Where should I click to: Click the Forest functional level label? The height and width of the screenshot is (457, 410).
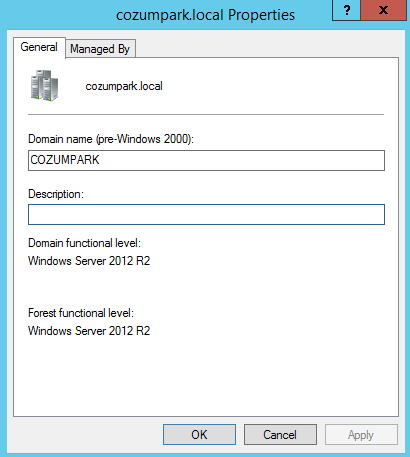[x=81, y=313]
